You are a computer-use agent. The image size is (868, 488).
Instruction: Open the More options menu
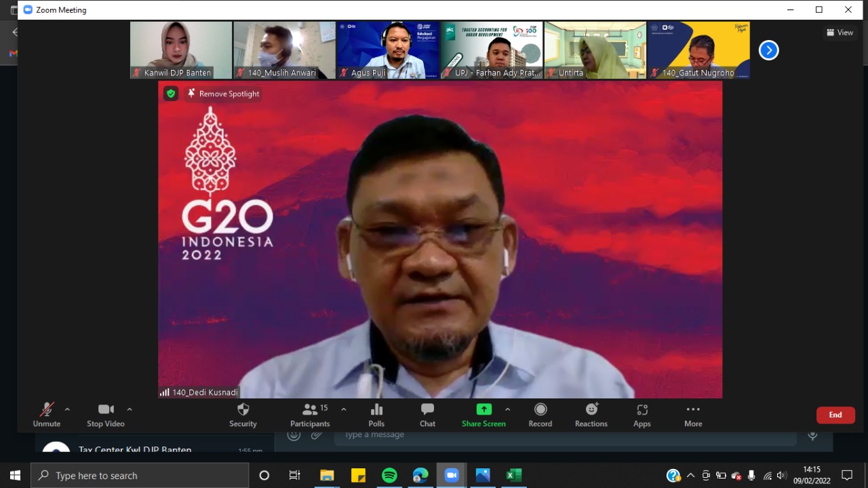[692, 415]
